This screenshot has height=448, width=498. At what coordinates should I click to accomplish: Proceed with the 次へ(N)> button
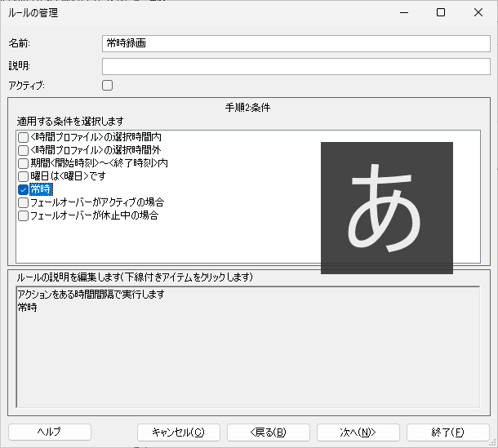(358, 432)
